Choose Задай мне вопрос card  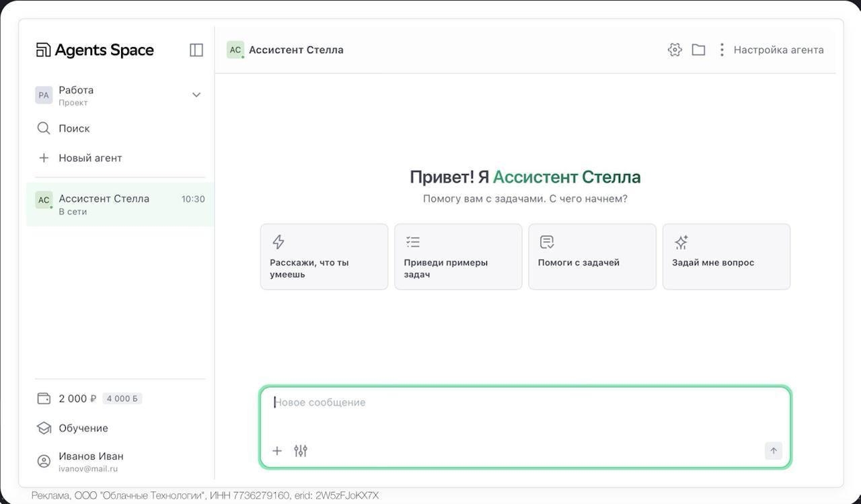726,257
